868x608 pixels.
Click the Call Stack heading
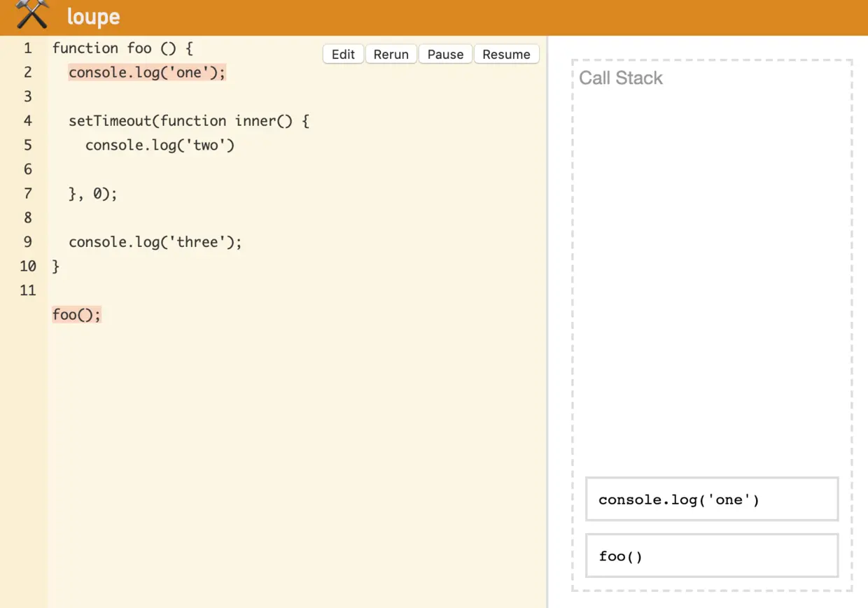[x=620, y=78]
